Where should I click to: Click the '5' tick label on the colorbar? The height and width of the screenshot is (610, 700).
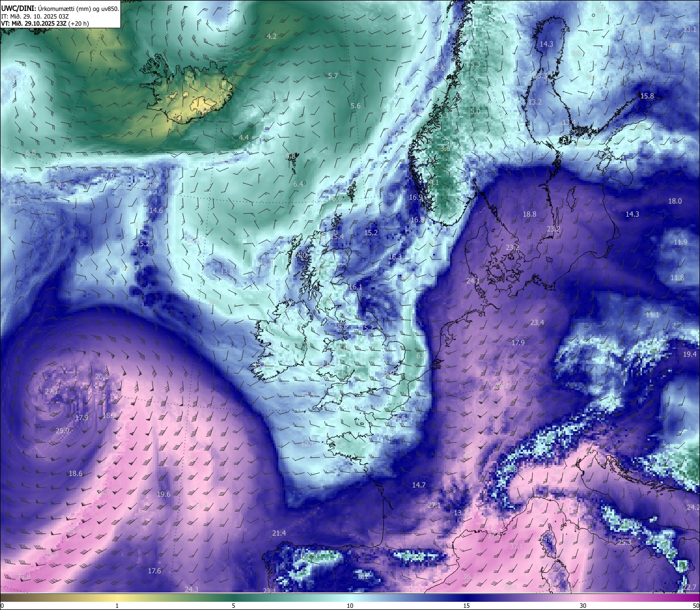point(234,606)
